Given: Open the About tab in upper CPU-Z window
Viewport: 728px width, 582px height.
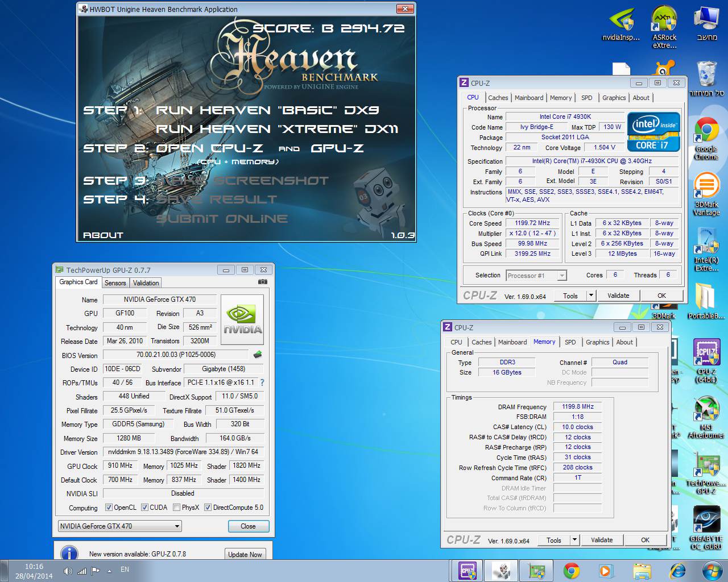Looking at the screenshot, I should pyautogui.click(x=641, y=98).
